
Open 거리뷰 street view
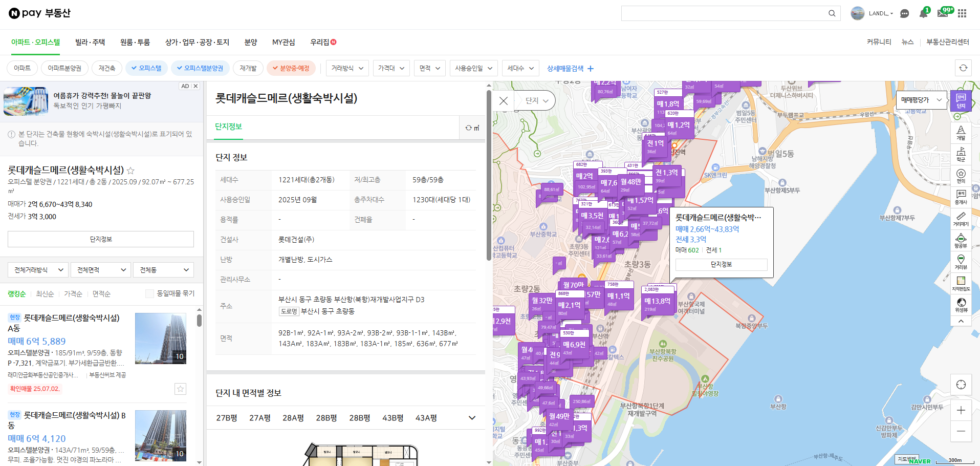pos(961,262)
